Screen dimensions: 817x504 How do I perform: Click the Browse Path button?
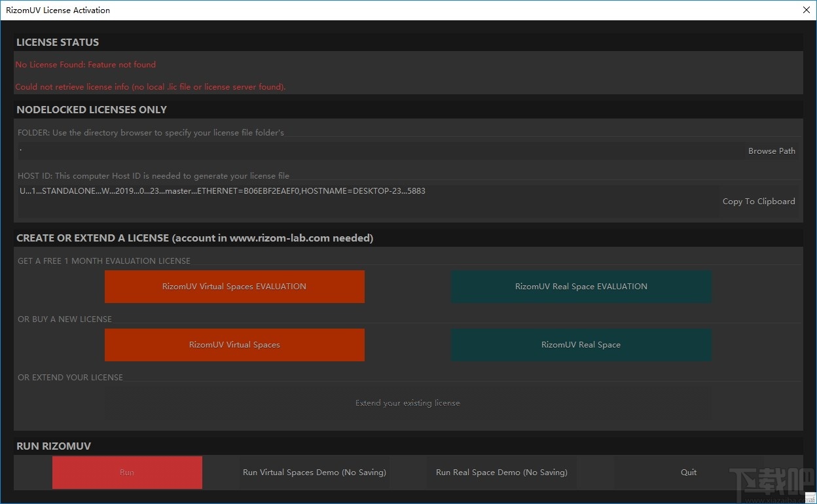click(x=772, y=151)
